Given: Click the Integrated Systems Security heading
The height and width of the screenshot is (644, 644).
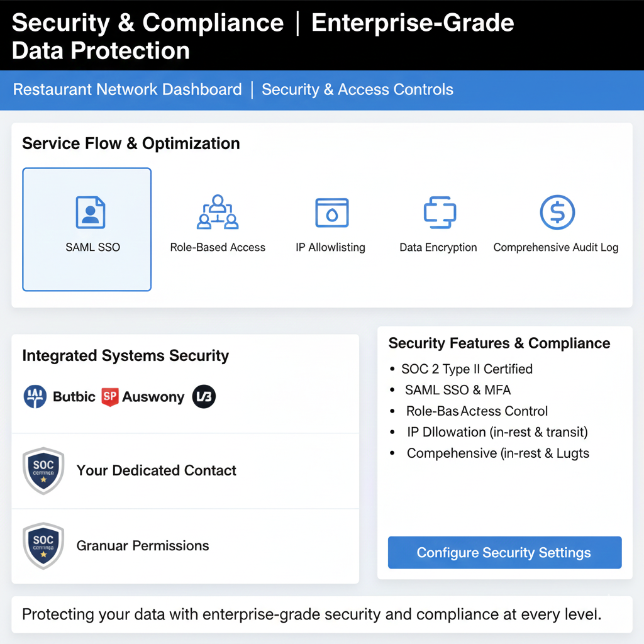Looking at the screenshot, I should pos(126,356).
